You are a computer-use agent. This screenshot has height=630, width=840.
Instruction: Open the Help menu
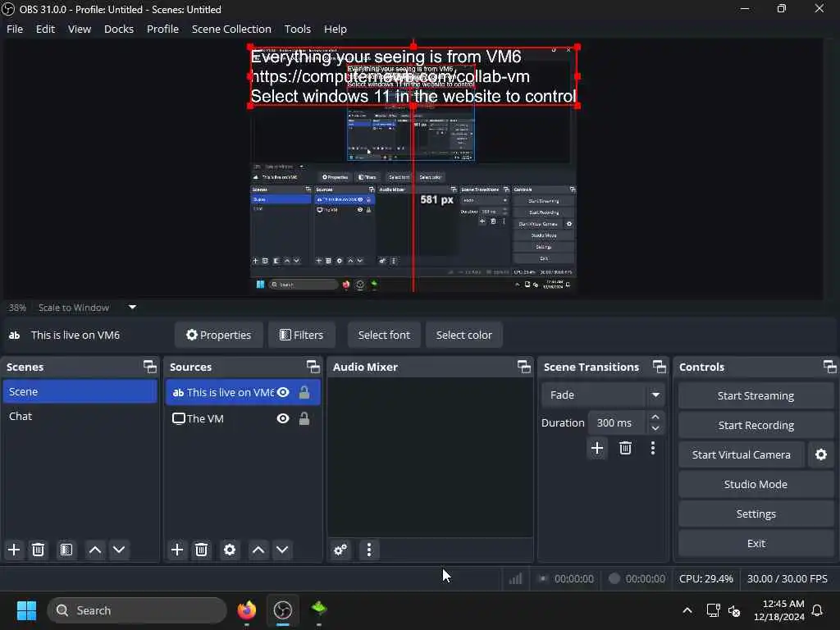click(336, 29)
